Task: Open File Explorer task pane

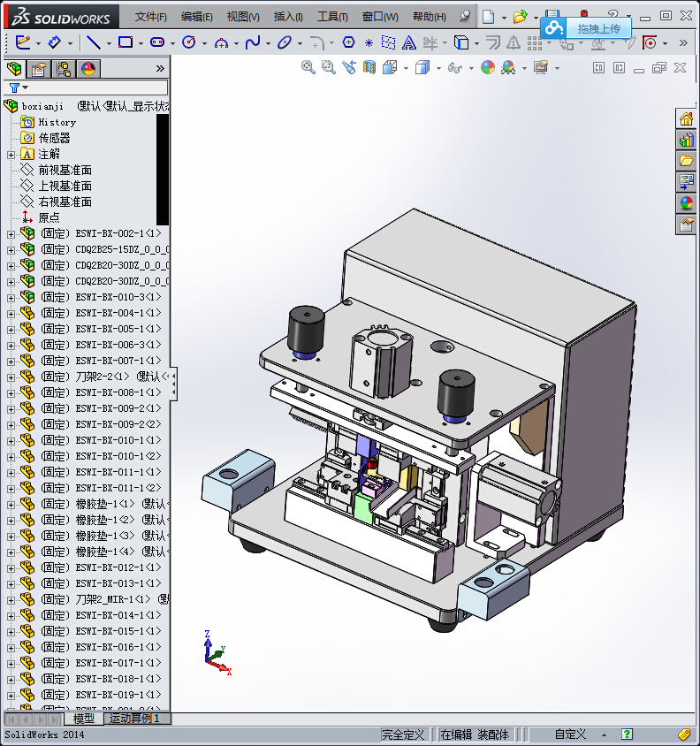Action: pos(686,161)
